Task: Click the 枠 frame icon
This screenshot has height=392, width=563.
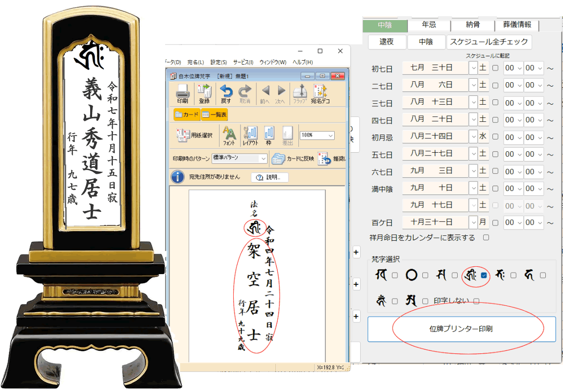Action: 269,135
